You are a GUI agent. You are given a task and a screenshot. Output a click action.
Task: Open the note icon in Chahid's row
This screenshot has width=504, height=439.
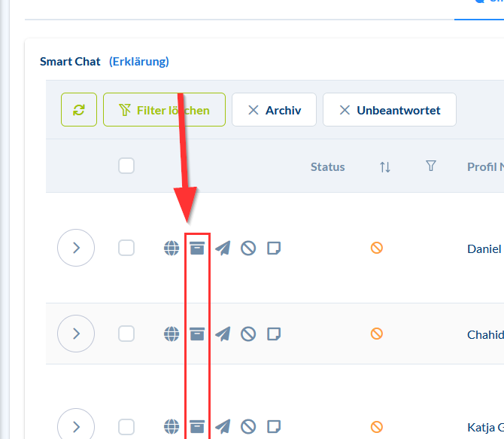274,334
